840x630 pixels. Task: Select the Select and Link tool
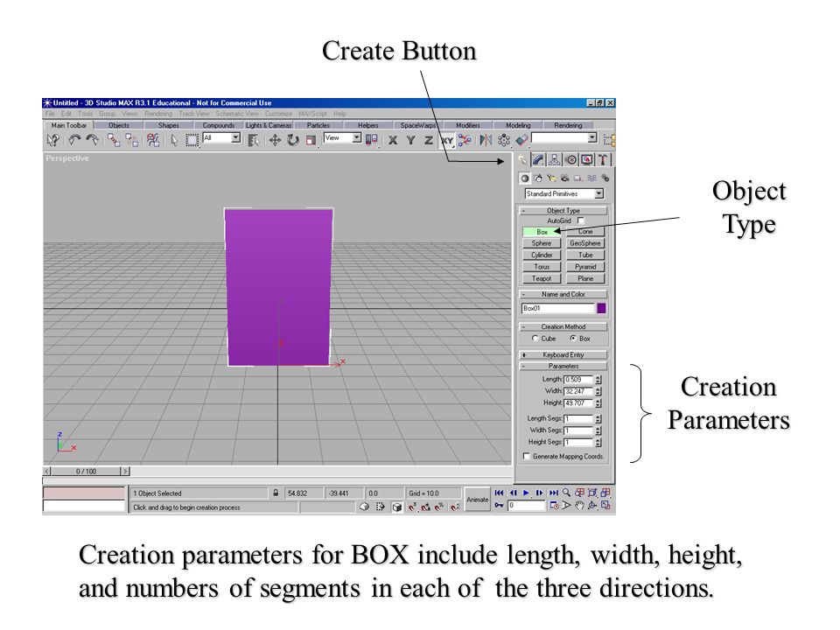(x=114, y=140)
